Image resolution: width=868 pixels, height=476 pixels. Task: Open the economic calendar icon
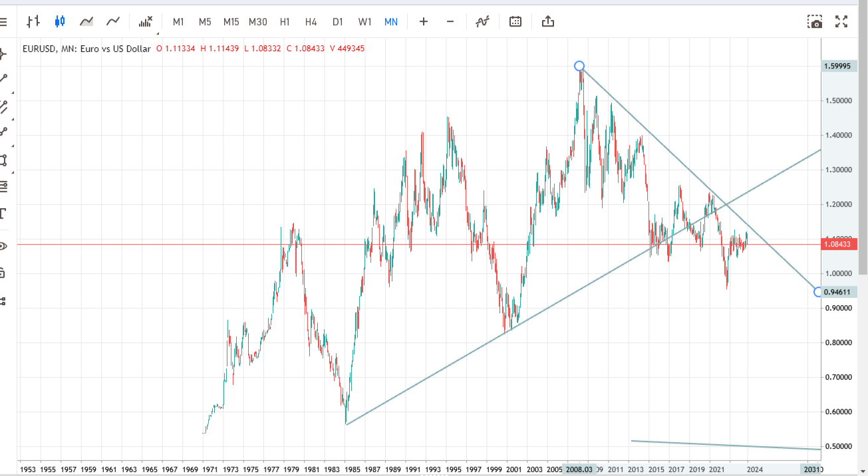[515, 22]
